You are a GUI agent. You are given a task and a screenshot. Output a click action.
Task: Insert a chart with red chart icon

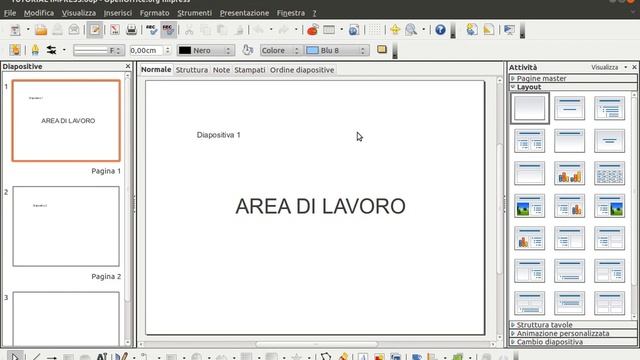point(313,30)
